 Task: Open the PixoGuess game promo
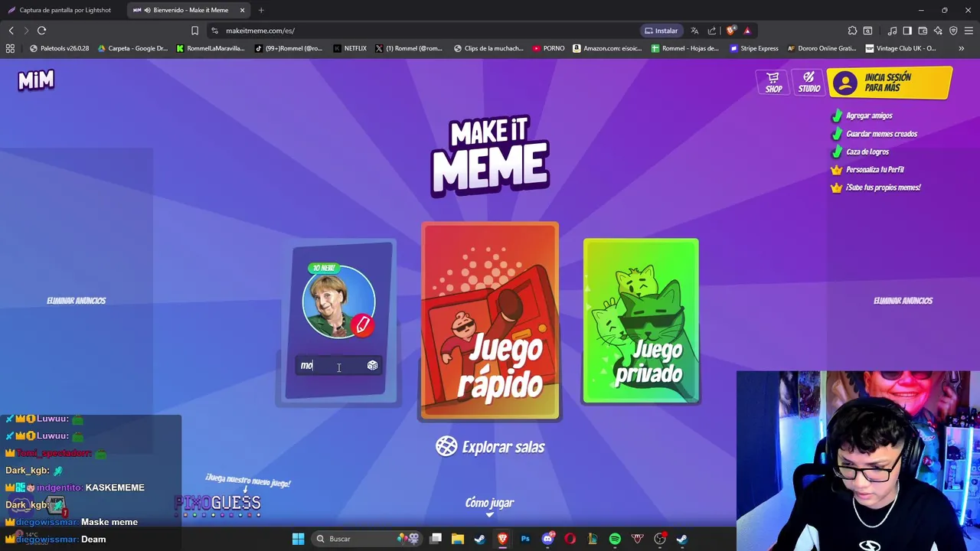coord(218,503)
